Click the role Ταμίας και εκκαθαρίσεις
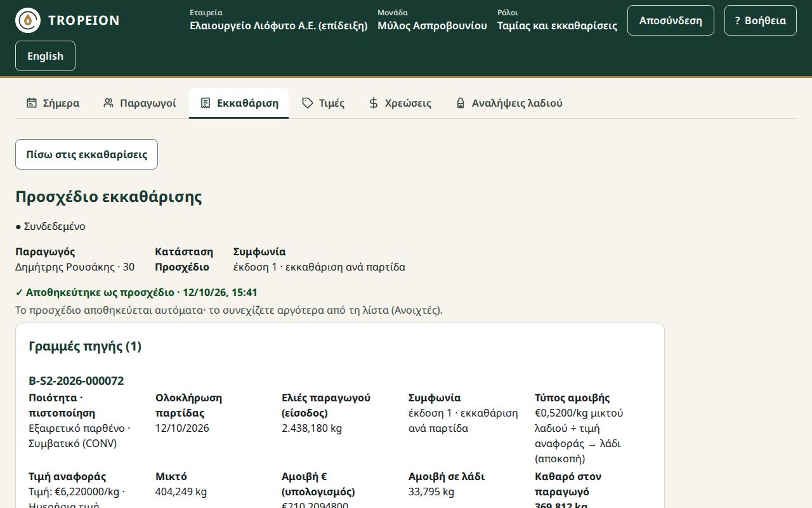Screen dimensions: 812x508 (x=557, y=26)
